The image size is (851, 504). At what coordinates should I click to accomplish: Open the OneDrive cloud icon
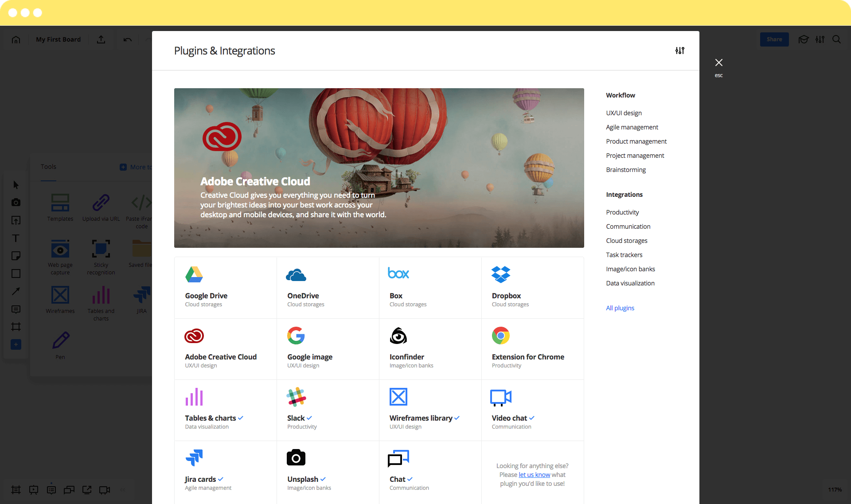tap(296, 275)
